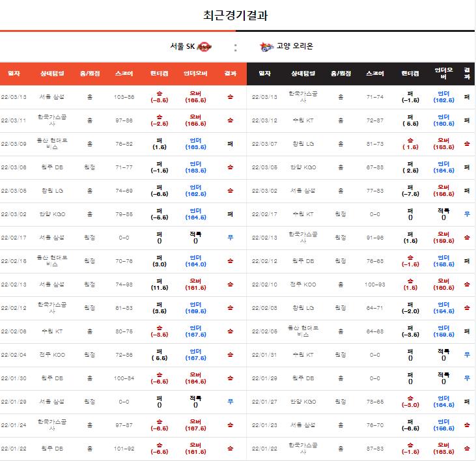The width and height of the screenshot is (476, 461).
Task: Click 패 result on 서울 SK's 22/03/09 row
Action: point(230,144)
